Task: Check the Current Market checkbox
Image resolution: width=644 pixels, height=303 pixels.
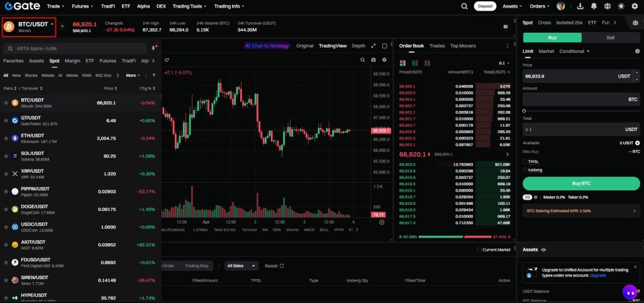Action: (479, 249)
